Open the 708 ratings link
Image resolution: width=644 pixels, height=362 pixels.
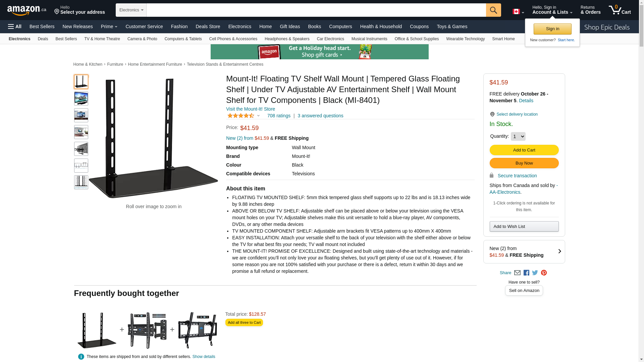click(279, 116)
